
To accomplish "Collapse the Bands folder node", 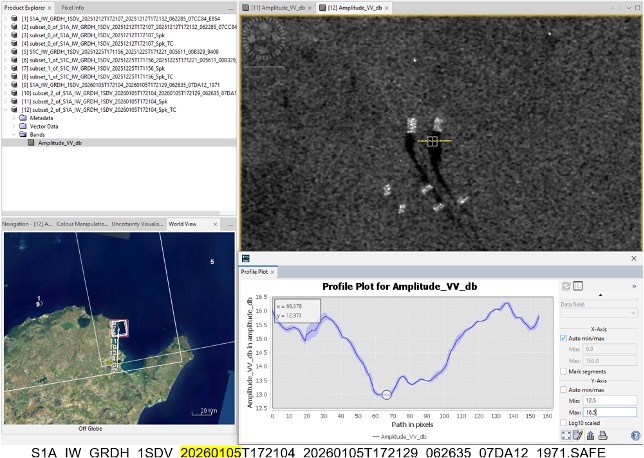I will tap(14, 134).
